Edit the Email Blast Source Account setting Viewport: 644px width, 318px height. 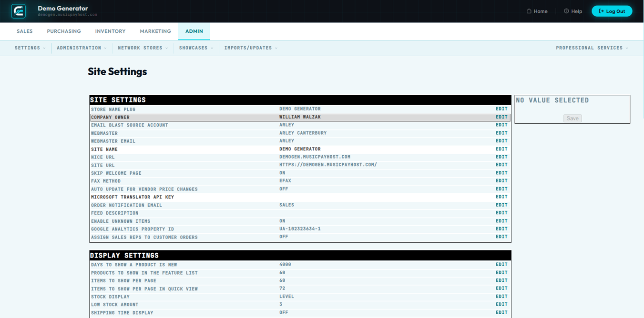tap(501, 125)
